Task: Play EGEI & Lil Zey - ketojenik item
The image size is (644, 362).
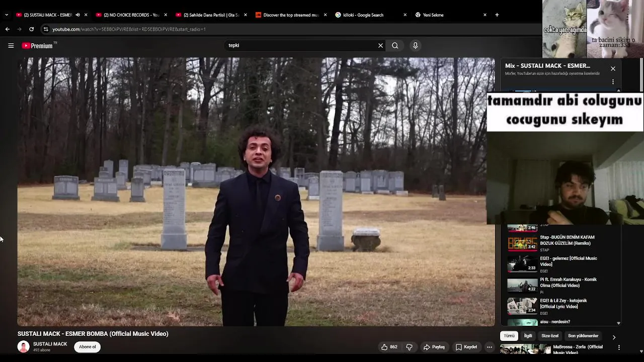Action: tap(563, 304)
